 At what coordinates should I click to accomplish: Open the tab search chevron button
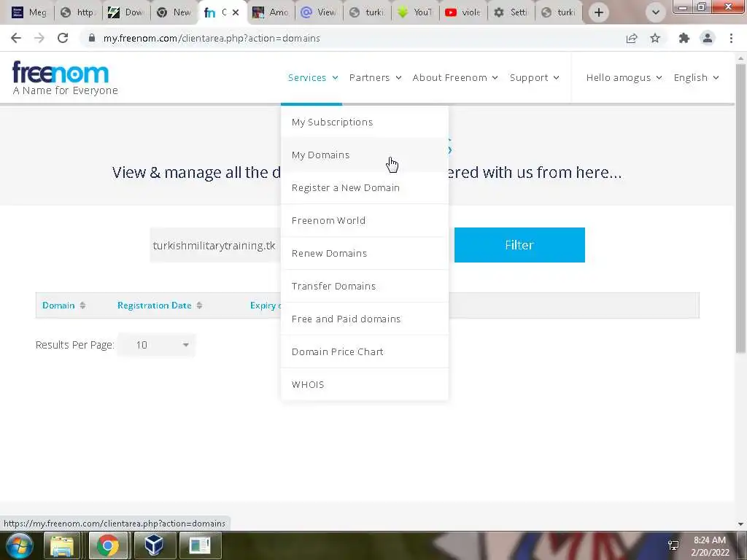click(x=656, y=12)
